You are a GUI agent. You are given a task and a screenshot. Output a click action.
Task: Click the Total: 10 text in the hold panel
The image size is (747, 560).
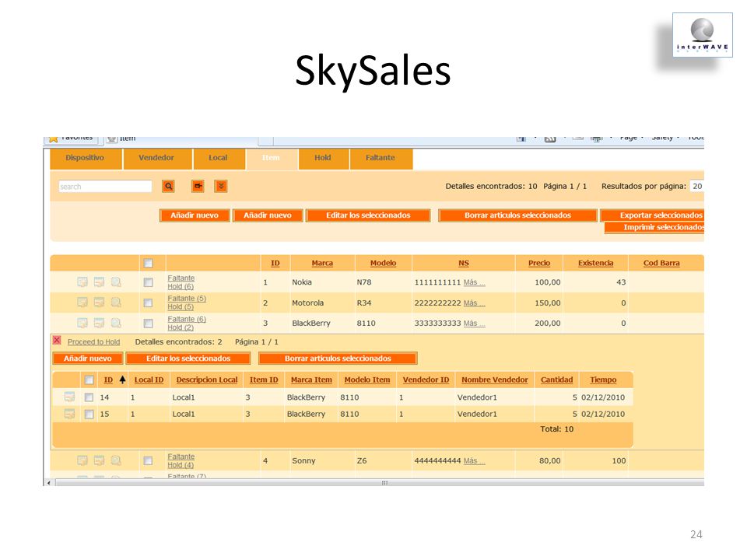tap(556, 429)
